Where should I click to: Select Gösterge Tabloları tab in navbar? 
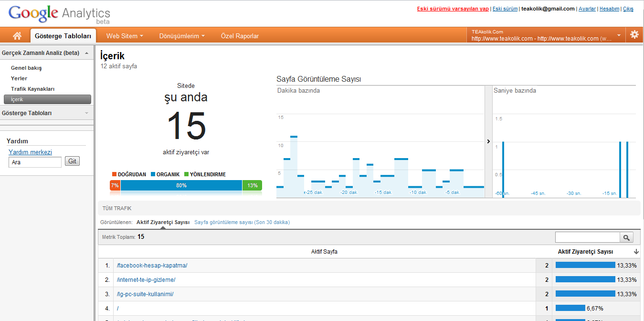point(63,36)
